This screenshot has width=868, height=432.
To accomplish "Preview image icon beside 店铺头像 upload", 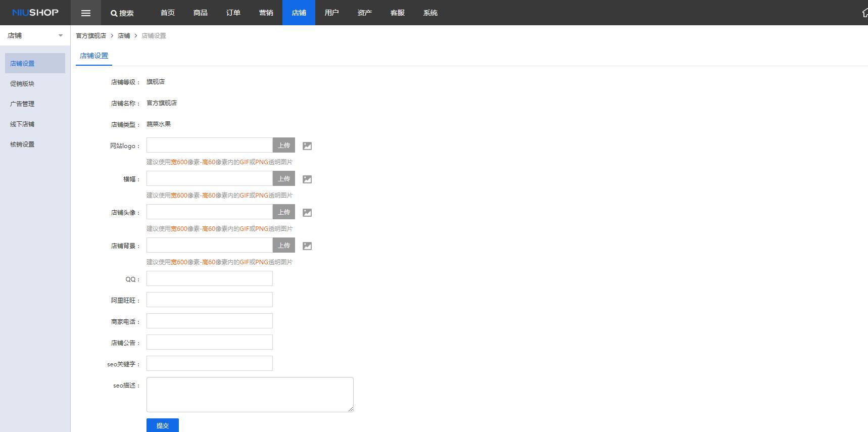I will (307, 213).
